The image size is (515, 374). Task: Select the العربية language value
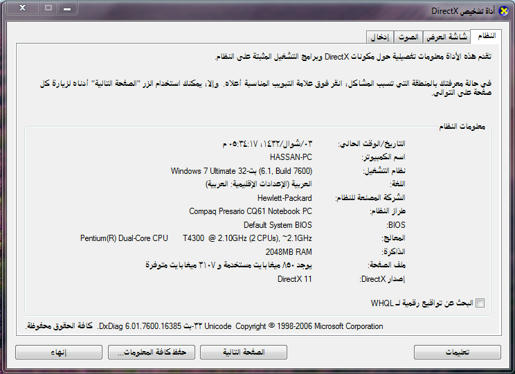pyautogui.click(x=259, y=184)
